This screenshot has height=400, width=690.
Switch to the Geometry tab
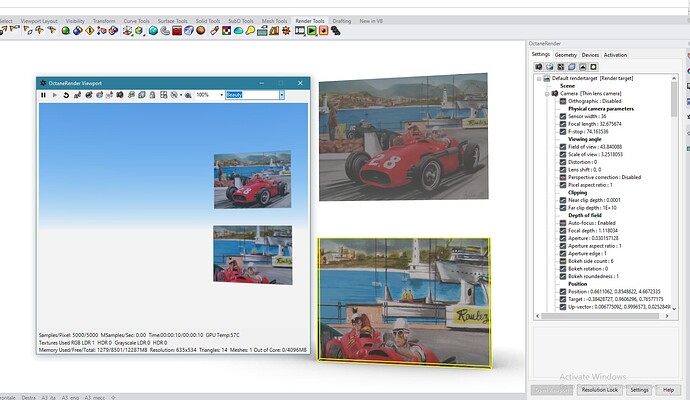565,55
